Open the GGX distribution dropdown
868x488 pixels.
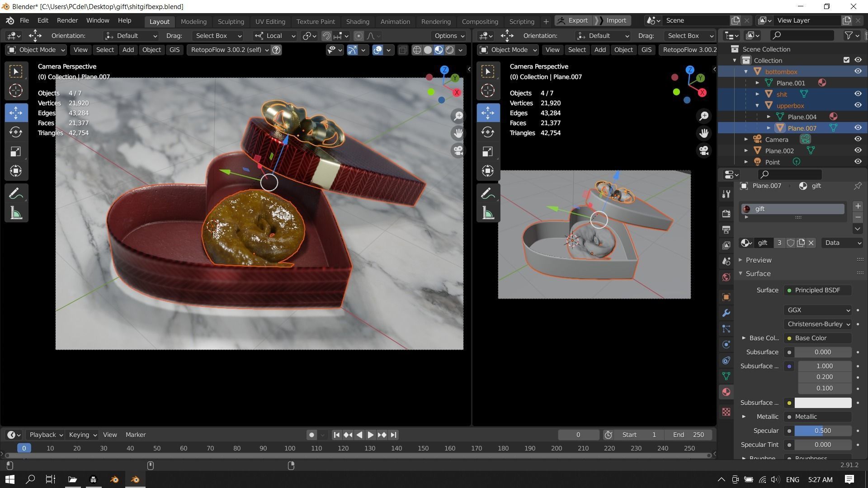click(818, 310)
